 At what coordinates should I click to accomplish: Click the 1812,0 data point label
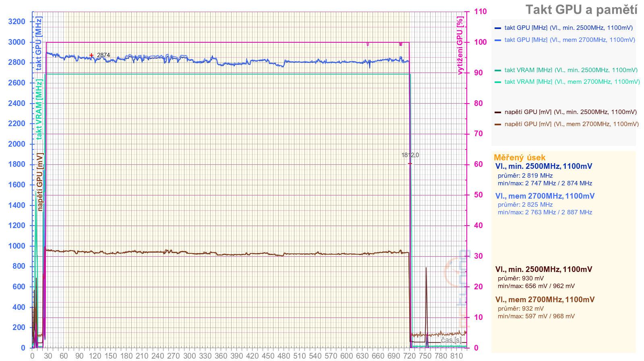(410, 155)
